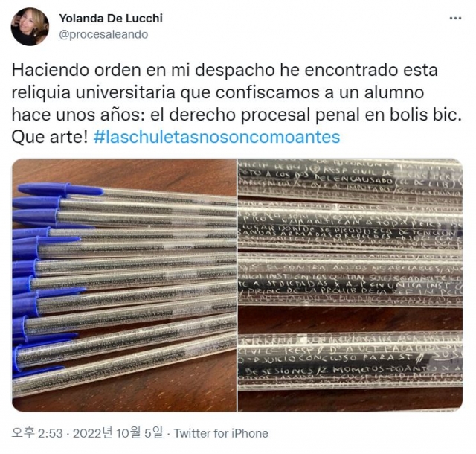Open Yolanda De Lucchi's profile avatar
The width and height of the screenshot is (476, 454).
pyautogui.click(x=30, y=27)
